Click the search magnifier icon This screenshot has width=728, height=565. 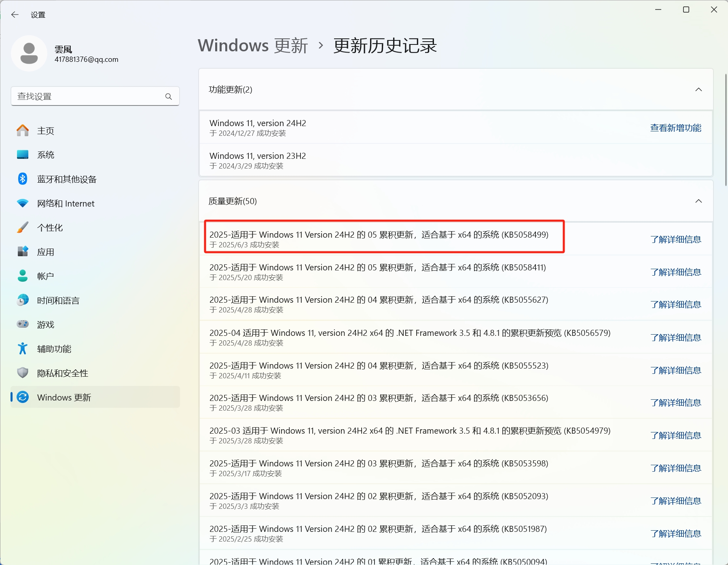169,97
